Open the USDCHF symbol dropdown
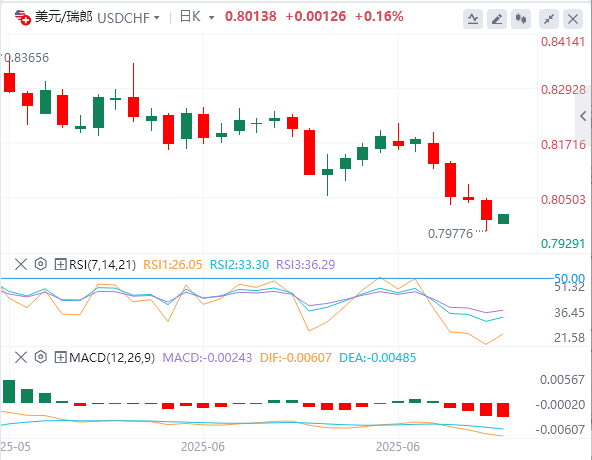The height and width of the screenshot is (460, 592). pyautogui.click(x=128, y=18)
